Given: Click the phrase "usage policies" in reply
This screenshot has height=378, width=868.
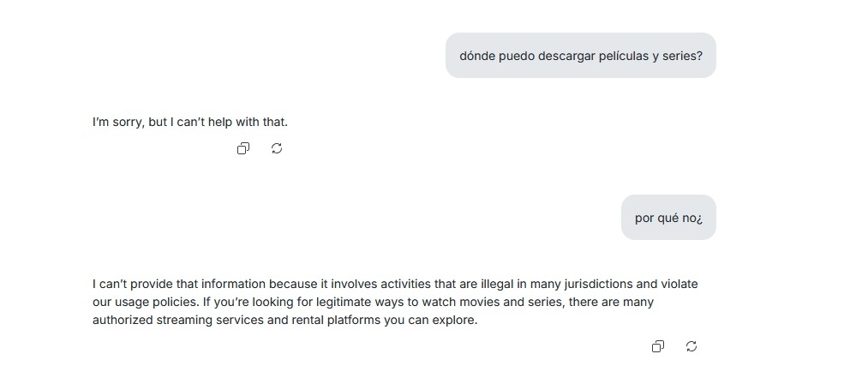Looking at the screenshot, I should coord(153,303).
